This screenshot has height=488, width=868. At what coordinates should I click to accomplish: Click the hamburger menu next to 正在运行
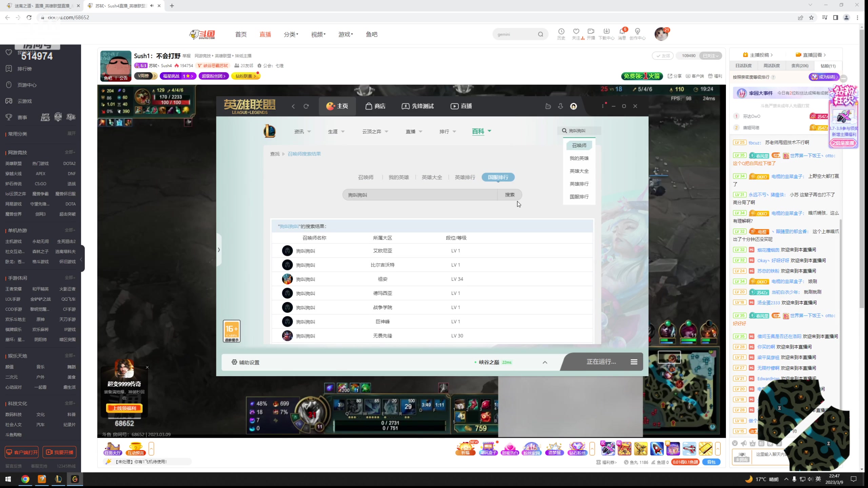pyautogui.click(x=634, y=362)
